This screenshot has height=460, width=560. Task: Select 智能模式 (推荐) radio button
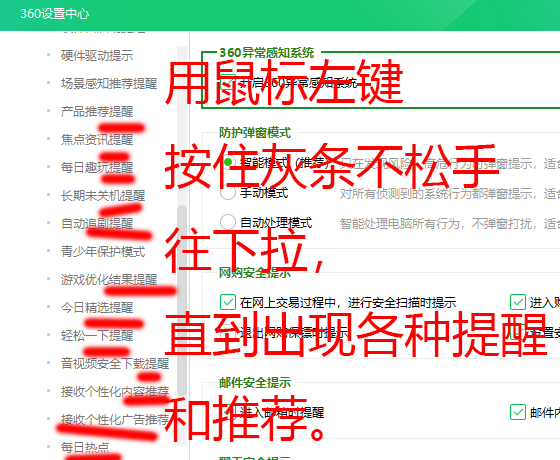point(228,162)
